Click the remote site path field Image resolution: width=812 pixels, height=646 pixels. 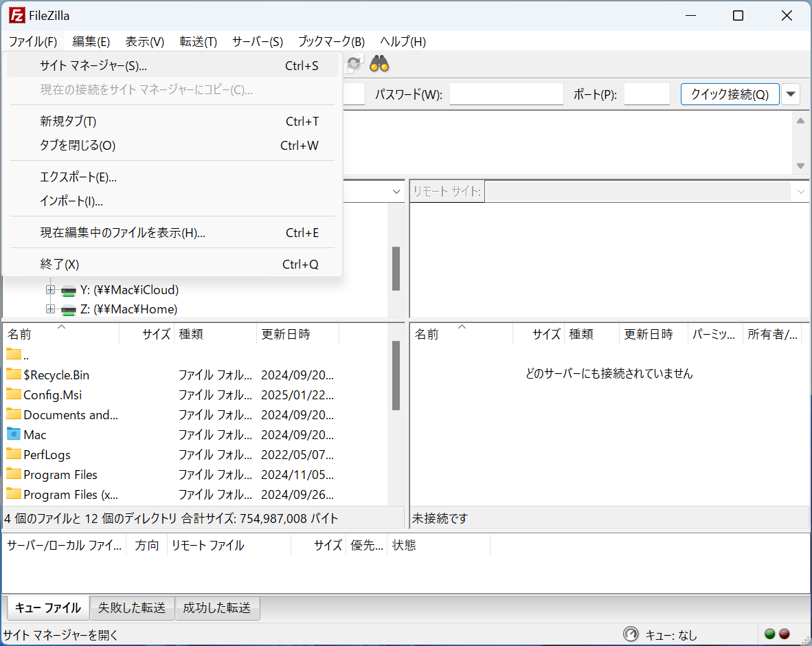click(638, 192)
